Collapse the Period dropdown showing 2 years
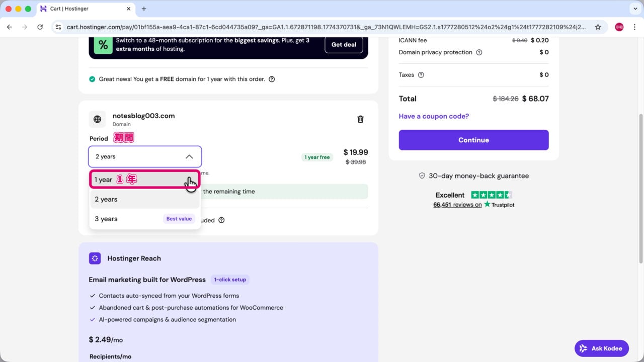 145,157
